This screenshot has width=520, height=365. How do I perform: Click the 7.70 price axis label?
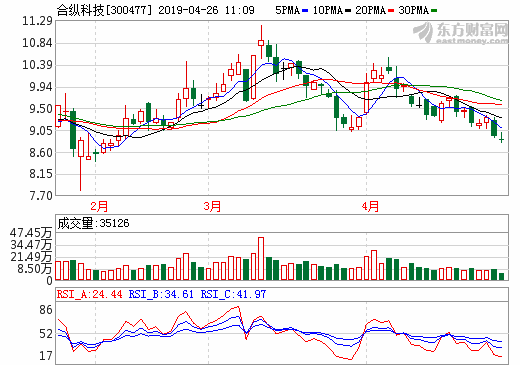point(41,195)
